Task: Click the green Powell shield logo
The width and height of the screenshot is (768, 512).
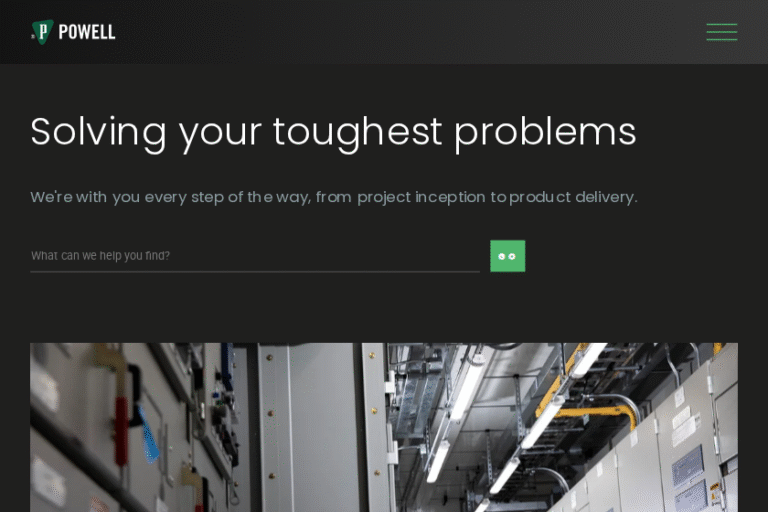Action: (43, 32)
